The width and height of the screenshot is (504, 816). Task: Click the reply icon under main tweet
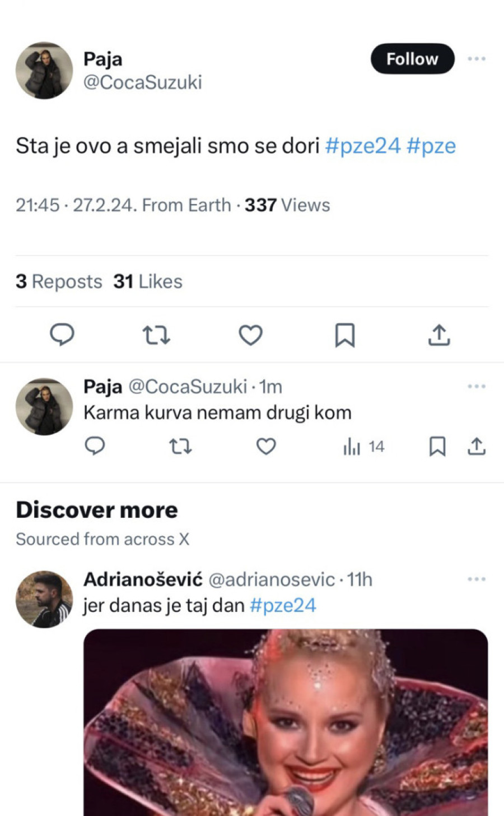(x=62, y=335)
